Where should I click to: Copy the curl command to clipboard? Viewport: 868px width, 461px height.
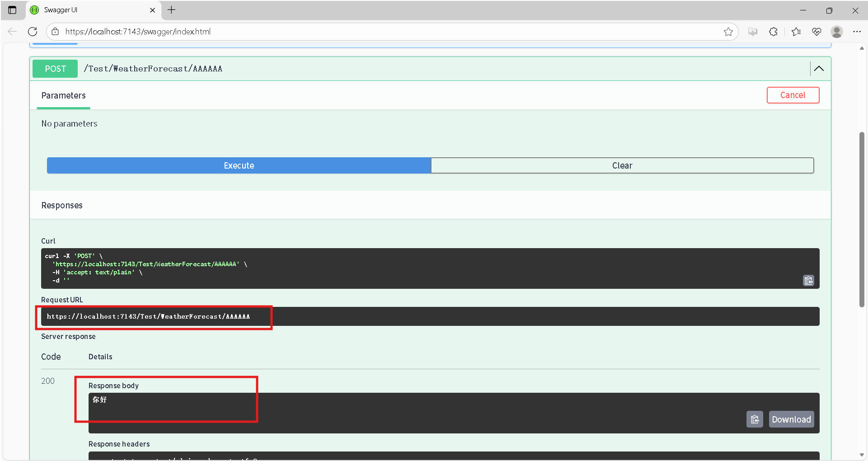[x=808, y=281]
